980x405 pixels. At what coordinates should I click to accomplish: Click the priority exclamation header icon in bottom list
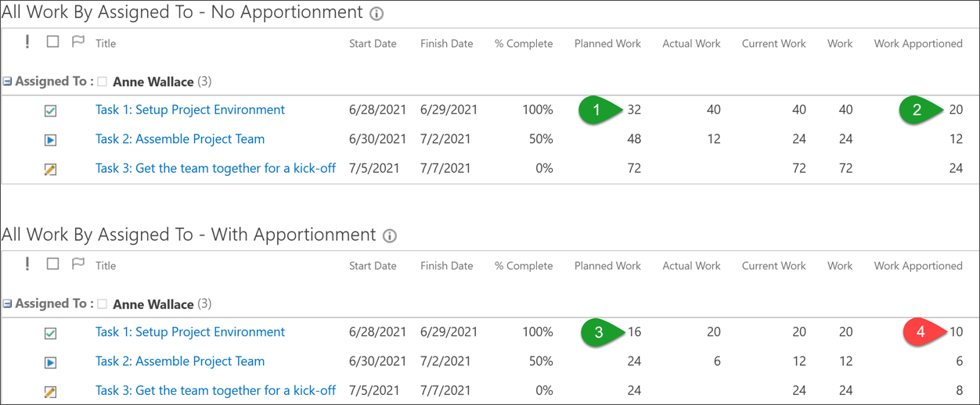click(x=27, y=263)
